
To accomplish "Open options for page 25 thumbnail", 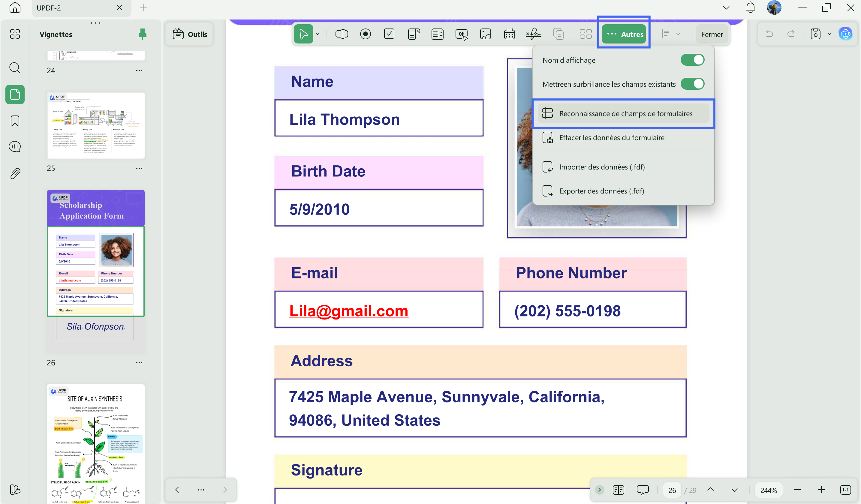I will point(139,168).
